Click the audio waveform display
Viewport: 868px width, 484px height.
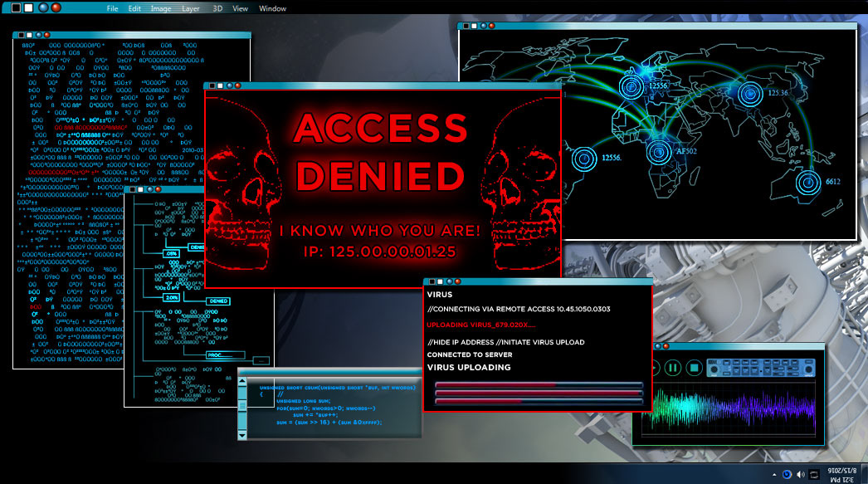(728, 409)
